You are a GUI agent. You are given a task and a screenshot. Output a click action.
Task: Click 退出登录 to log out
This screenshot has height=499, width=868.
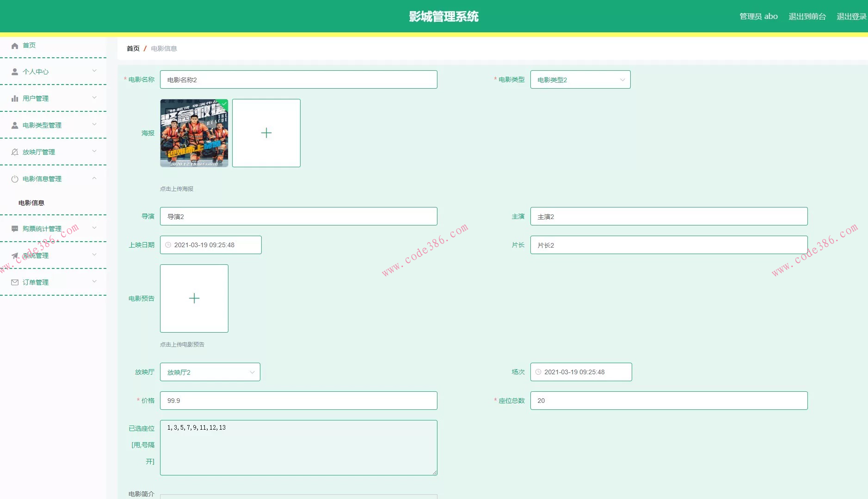[851, 17]
